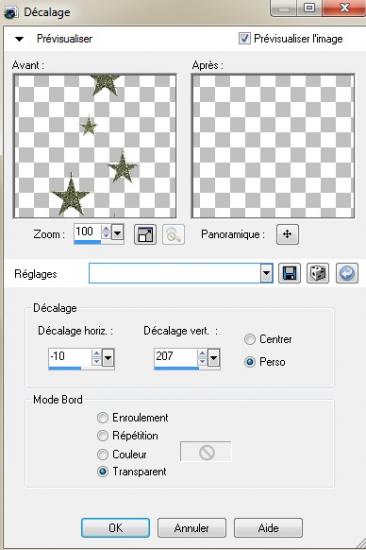366x550 pixels.
Task: Click the Panoramique pan arrows icon
Action: [287, 234]
